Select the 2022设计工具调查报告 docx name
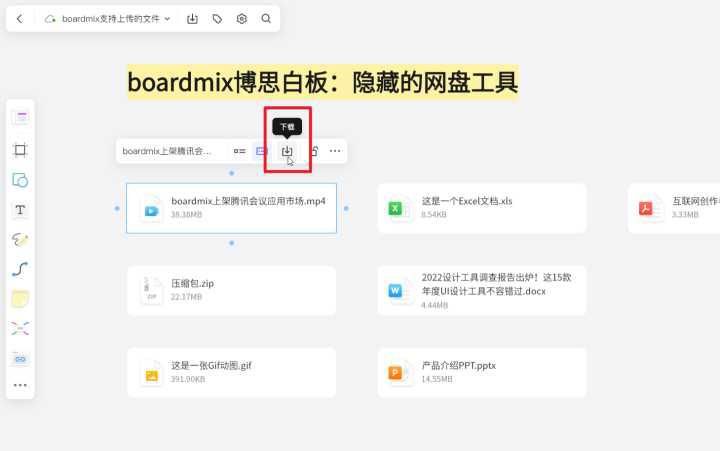720x451 pixels. pyautogui.click(x=496, y=284)
